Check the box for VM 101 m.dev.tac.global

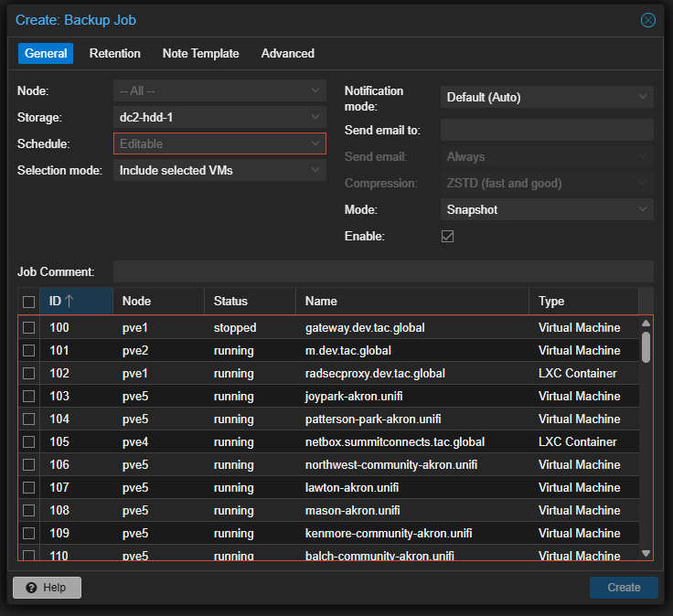click(x=28, y=350)
